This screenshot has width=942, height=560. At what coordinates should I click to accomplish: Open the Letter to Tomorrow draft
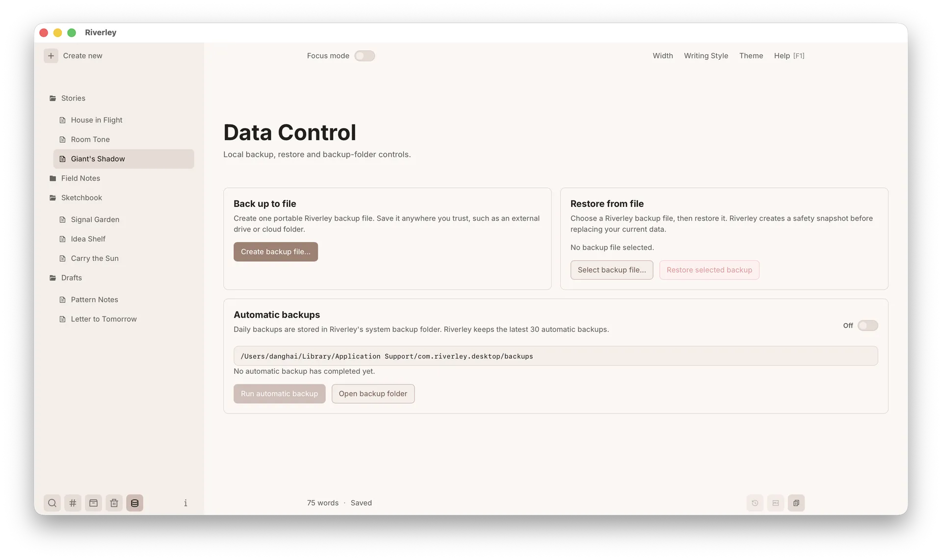(x=104, y=319)
